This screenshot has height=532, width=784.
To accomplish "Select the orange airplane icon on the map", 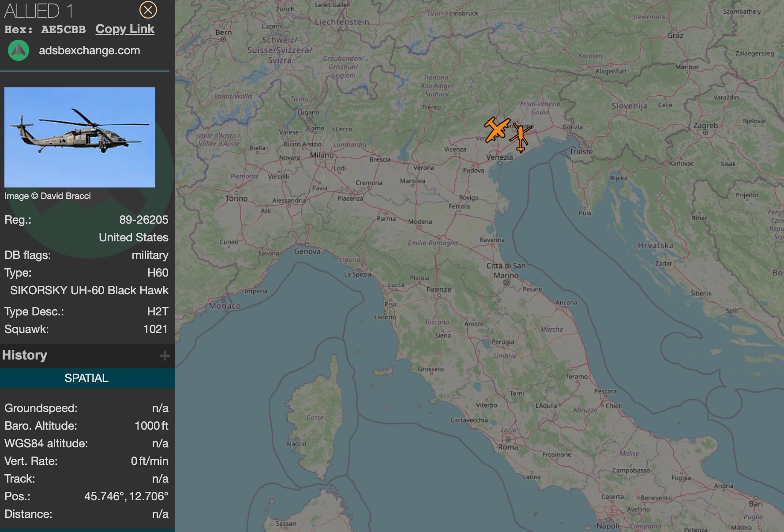I will pos(497,129).
